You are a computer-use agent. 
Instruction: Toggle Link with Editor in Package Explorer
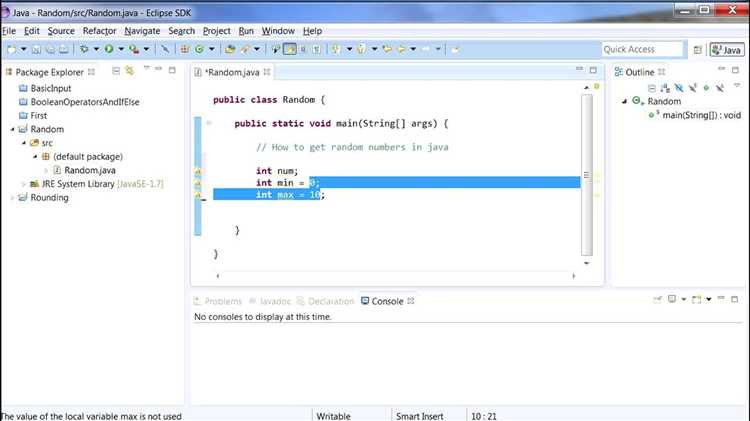coord(130,71)
